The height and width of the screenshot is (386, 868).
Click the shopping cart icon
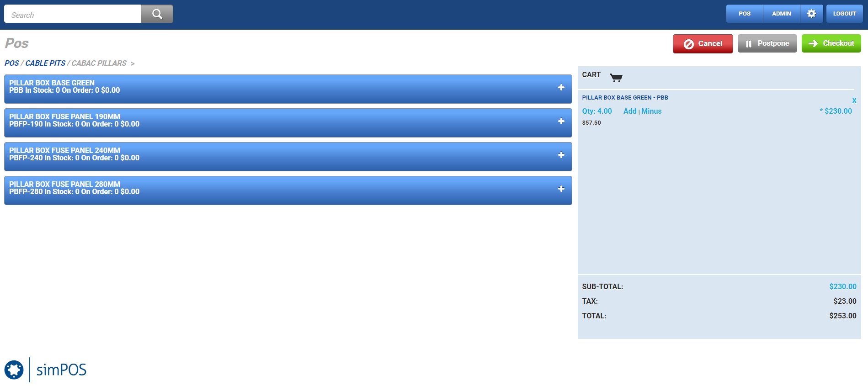[x=616, y=78]
